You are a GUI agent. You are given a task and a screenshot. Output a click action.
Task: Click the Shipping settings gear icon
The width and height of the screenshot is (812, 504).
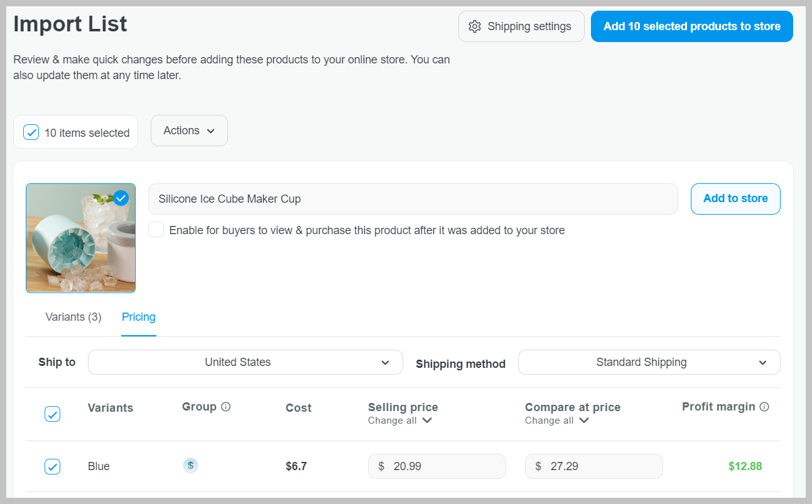475,26
